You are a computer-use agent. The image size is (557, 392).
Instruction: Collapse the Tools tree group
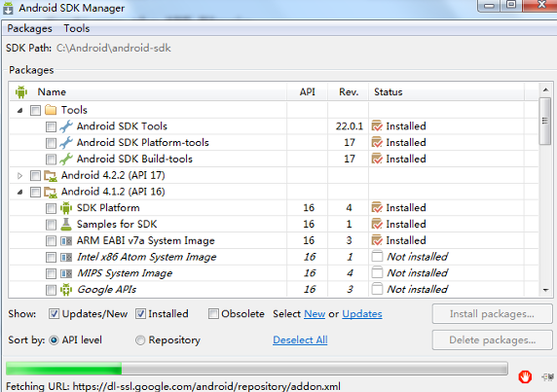point(19,110)
